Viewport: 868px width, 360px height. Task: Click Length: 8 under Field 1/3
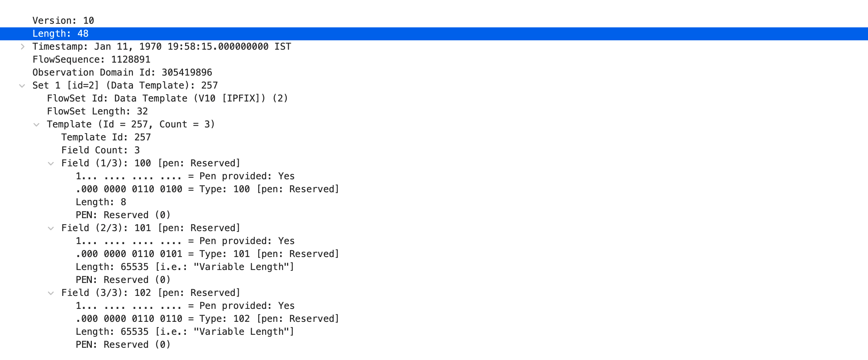coord(101,202)
